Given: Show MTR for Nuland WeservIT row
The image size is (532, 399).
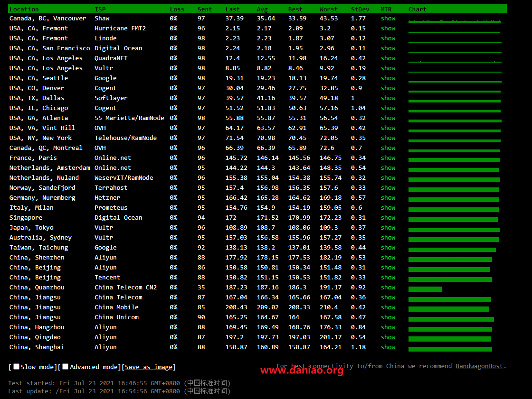Looking at the screenshot, I should [x=388, y=178].
